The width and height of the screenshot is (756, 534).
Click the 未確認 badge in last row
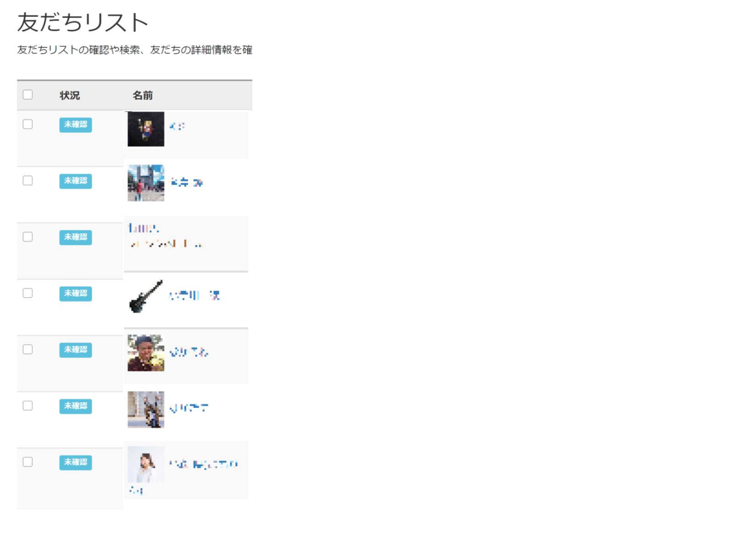point(76,462)
